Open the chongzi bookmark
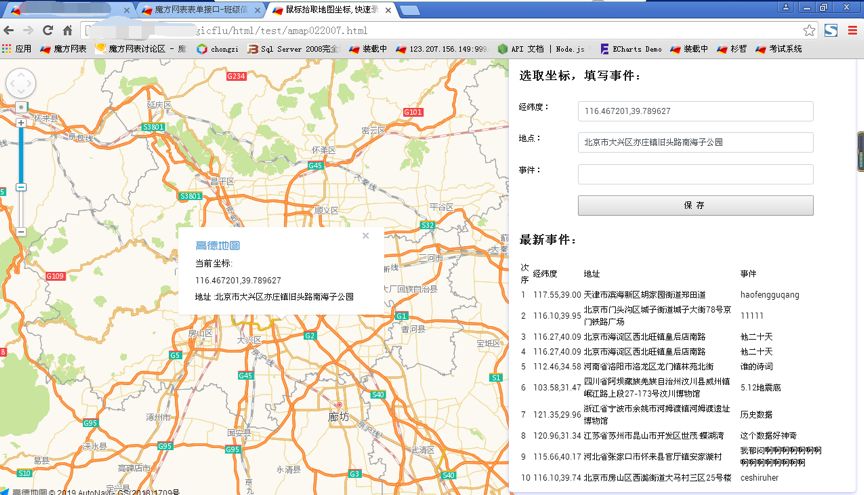 218,49
